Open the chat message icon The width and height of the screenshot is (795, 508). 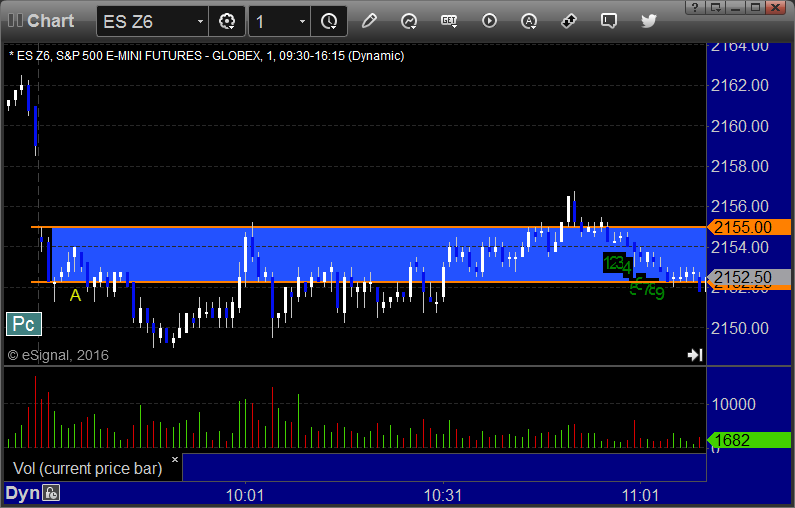pyautogui.click(x=609, y=21)
